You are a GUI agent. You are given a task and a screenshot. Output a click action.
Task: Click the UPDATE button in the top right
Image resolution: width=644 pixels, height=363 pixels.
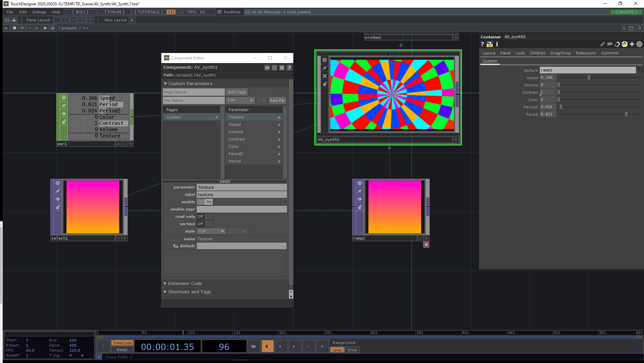coord(626,12)
